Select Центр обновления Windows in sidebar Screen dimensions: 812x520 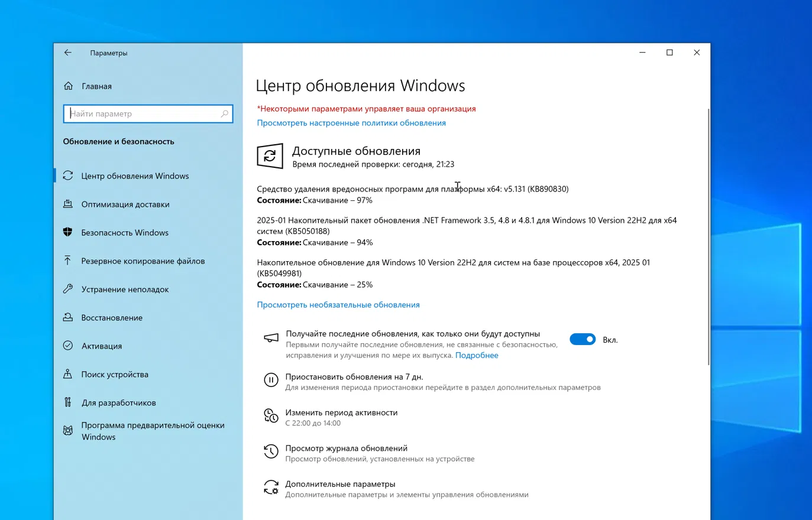[x=135, y=176]
